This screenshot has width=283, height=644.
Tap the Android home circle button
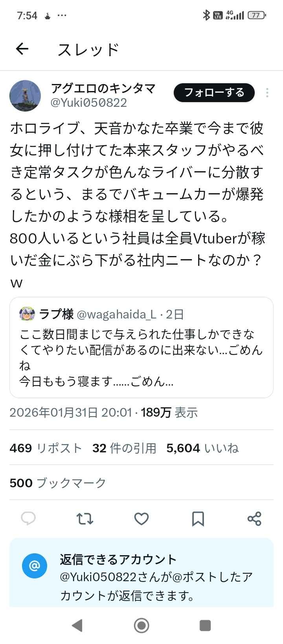(x=141, y=625)
